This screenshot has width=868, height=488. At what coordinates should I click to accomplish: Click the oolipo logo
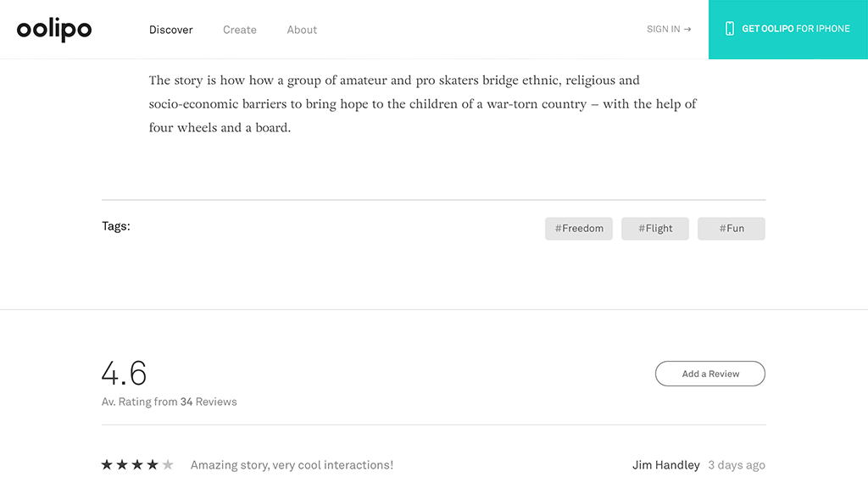(x=54, y=30)
